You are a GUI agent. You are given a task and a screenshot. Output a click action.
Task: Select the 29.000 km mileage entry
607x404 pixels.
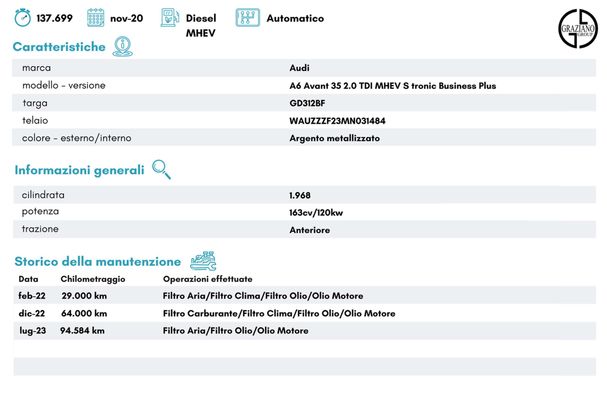tap(84, 296)
